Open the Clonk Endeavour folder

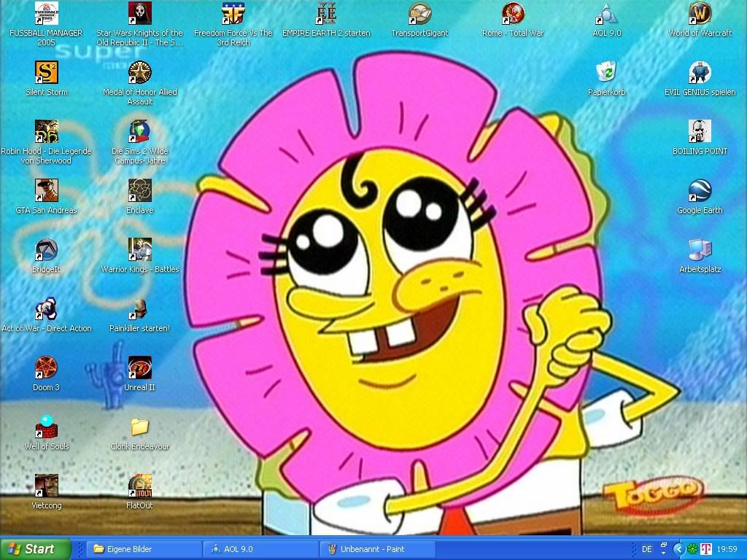point(139,427)
